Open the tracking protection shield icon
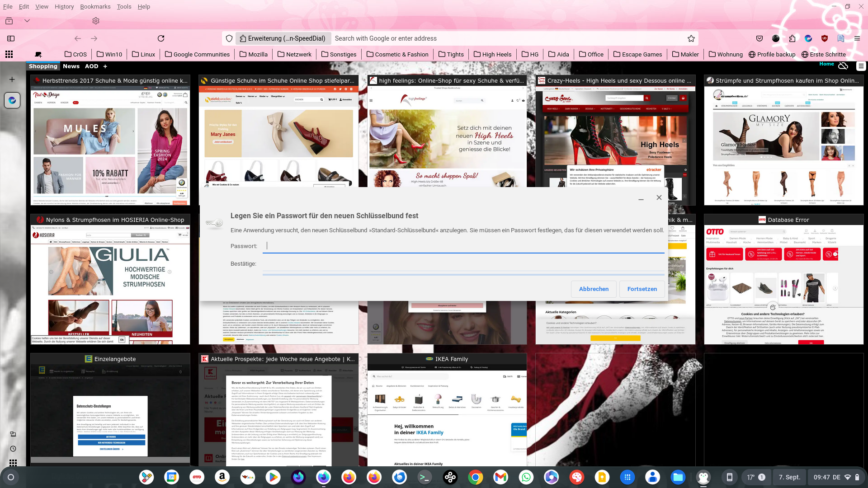The width and height of the screenshot is (868, 488). 229,38
